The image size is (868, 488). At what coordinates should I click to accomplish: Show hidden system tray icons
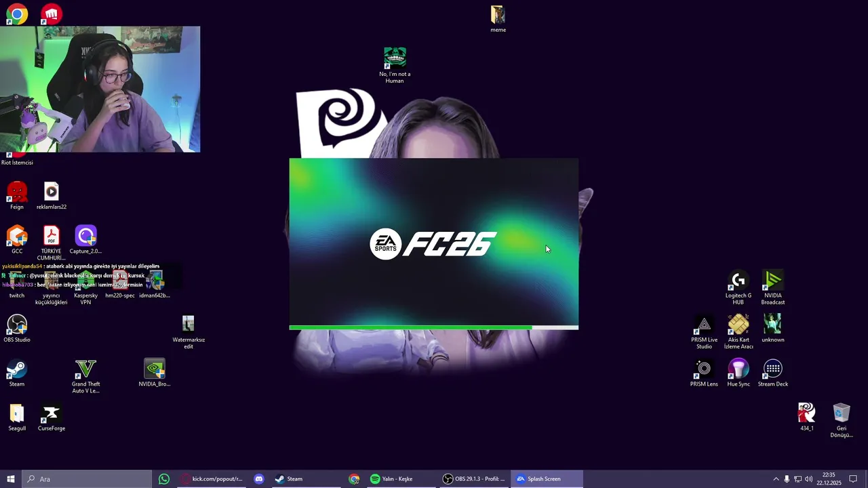click(776, 479)
